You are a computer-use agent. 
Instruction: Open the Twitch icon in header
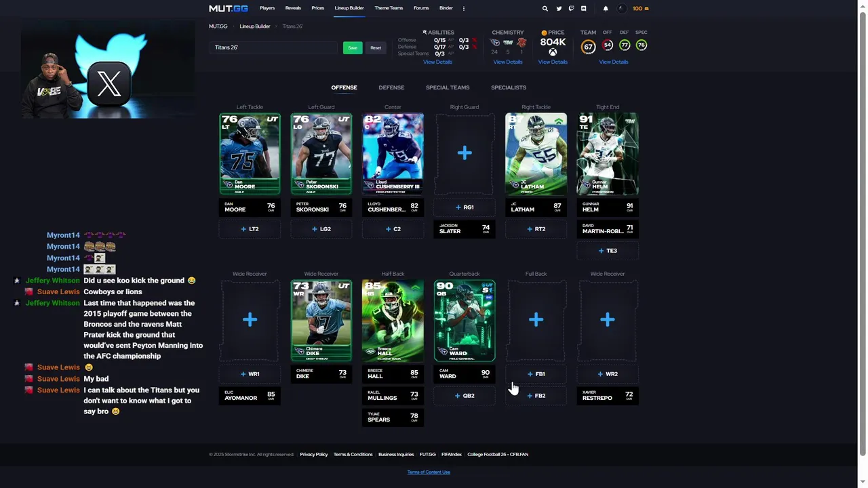pyautogui.click(x=571, y=8)
